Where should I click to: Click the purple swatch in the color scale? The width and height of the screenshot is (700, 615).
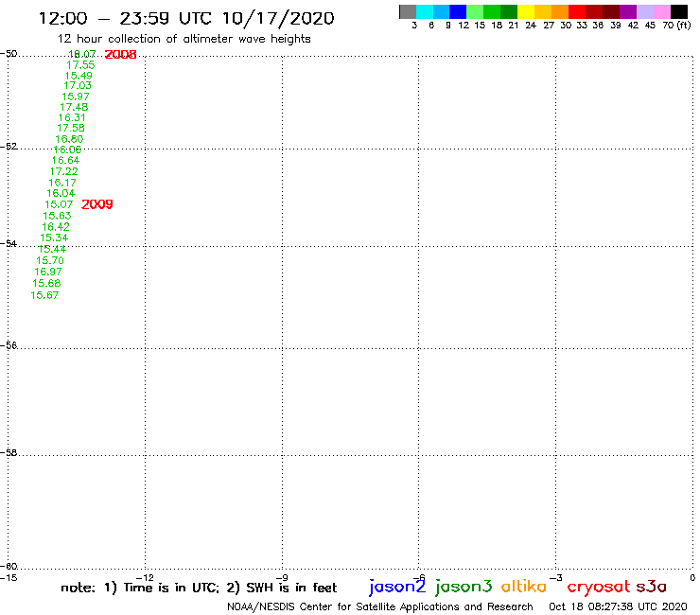[628, 11]
